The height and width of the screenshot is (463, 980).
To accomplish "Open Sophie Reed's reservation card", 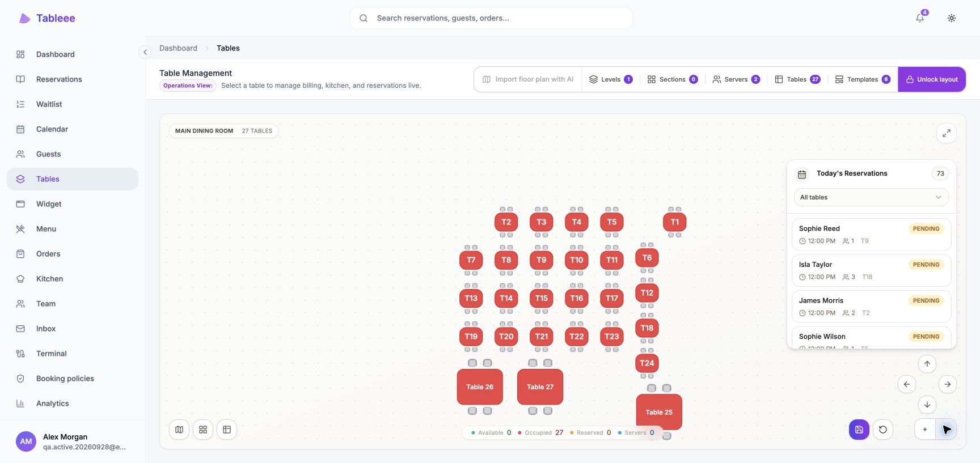I will (x=871, y=235).
